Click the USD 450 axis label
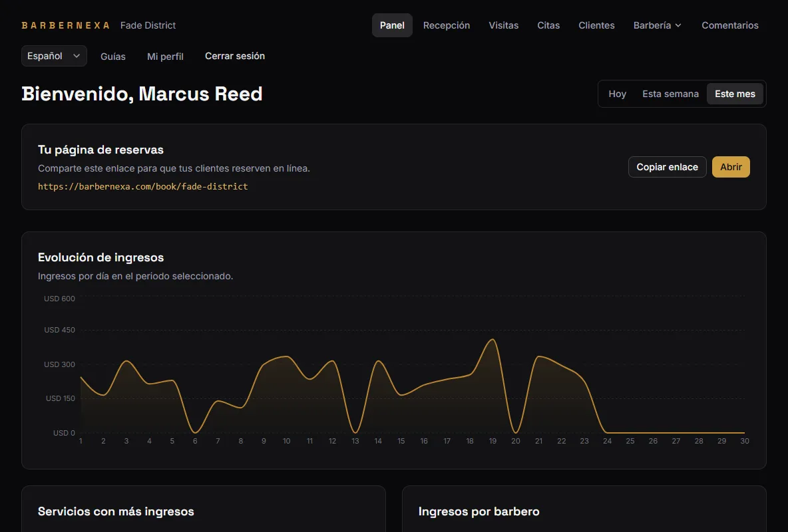 (59, 330)
